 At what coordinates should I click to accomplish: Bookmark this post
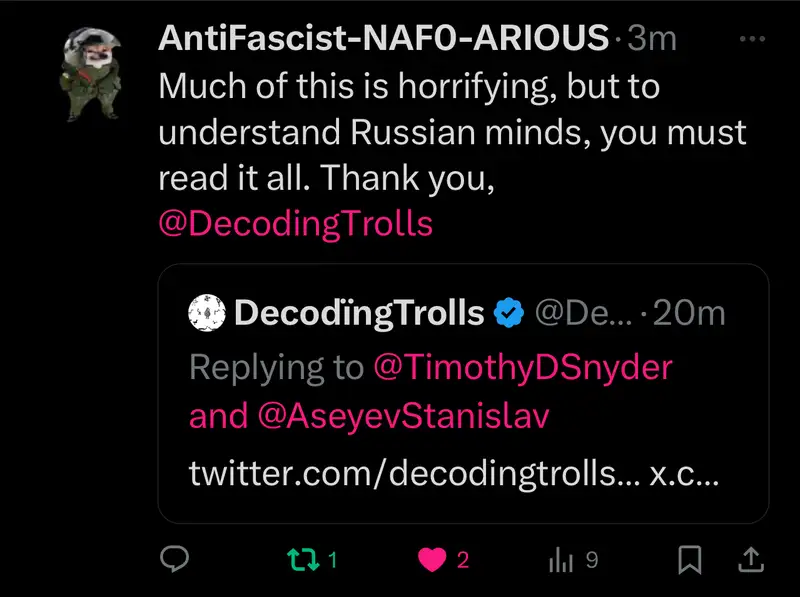(x=688, y=561)
